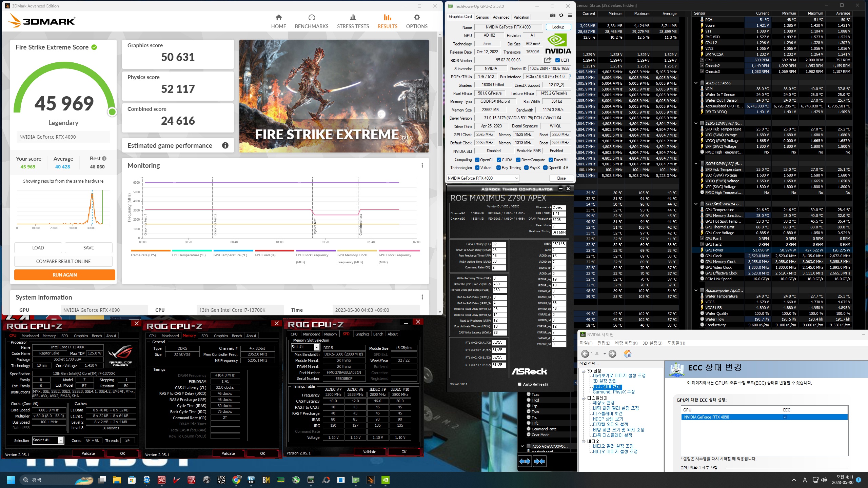This screenshot has width=868, height=488.
Task: Click the expand-columns double arrow button in sensor window
Action: (525, 461)
